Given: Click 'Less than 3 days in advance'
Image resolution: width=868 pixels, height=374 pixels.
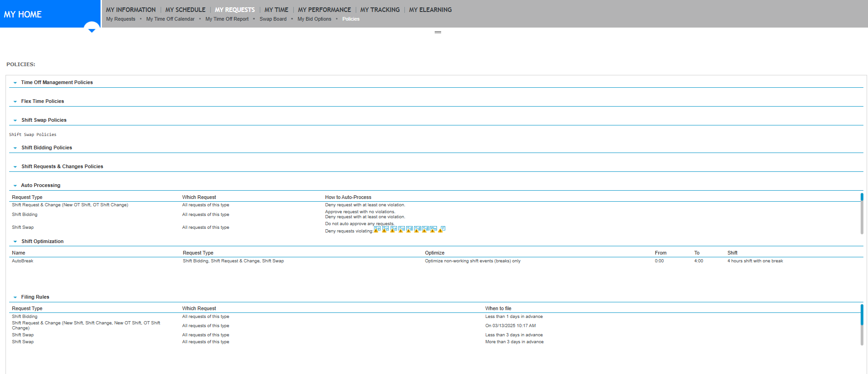Looking at the screenshot, I should click(x=514, y=335).
